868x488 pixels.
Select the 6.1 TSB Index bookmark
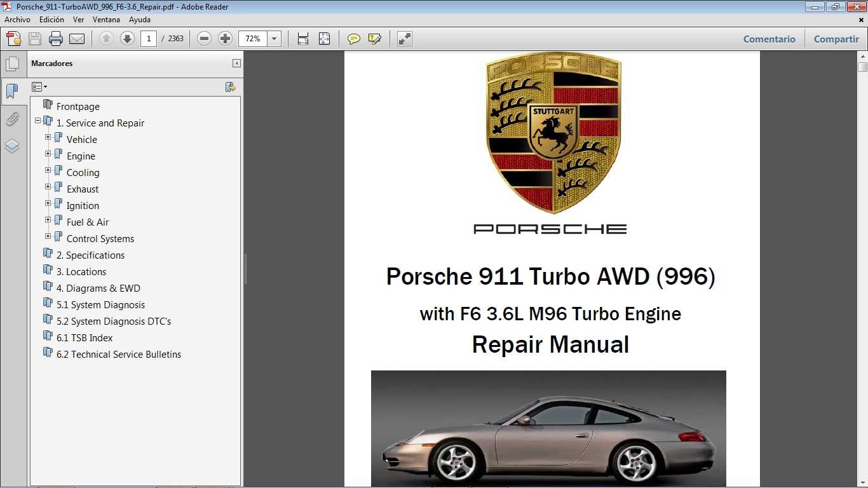(x=85, y=338)
